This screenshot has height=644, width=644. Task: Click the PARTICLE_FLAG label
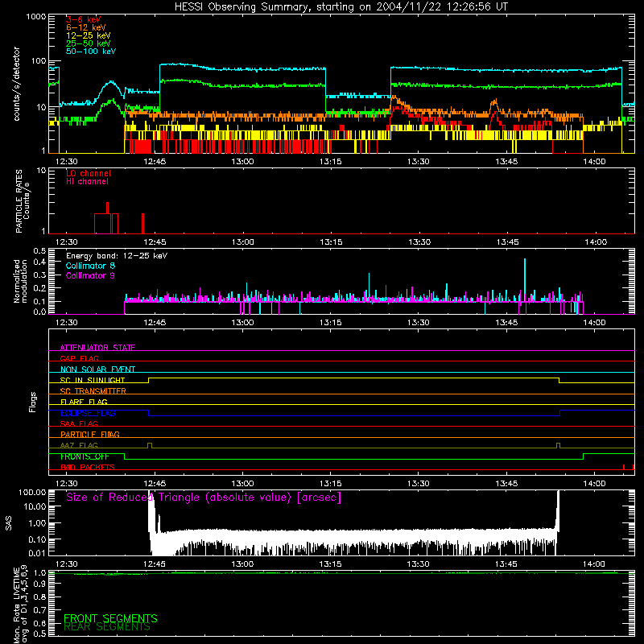tap(90, 434)
